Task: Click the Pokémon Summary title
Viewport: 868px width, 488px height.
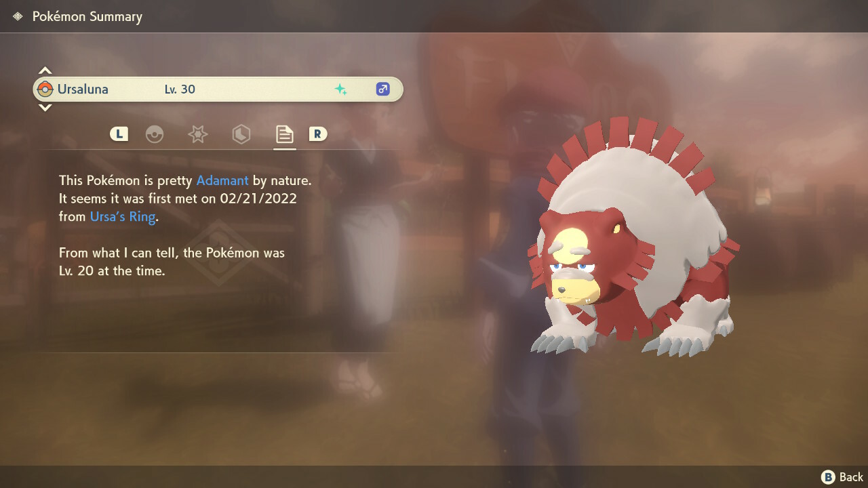Action: pos(87,16)
